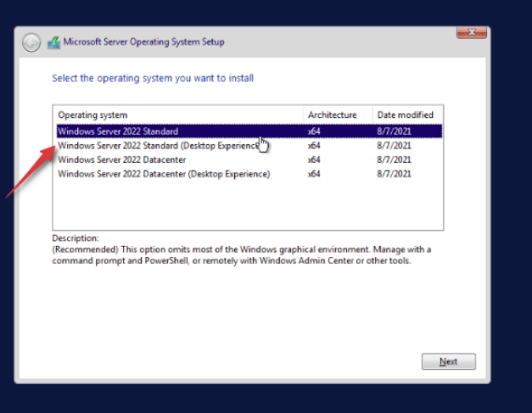Select Windows Server 2022 Datacenter (Desktop Experience)
This screenshot has width=532, height=413.
249,174
